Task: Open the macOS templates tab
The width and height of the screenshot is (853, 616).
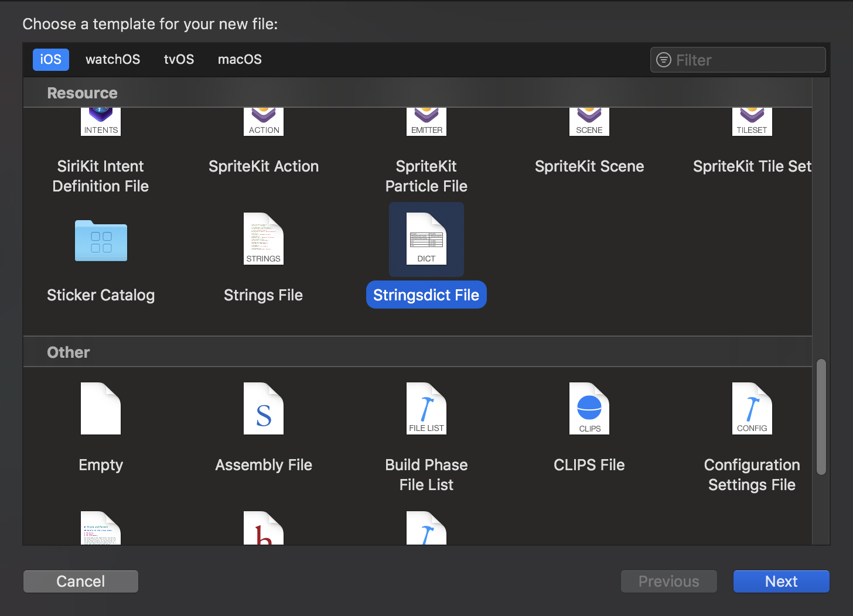Action: tap(240, 59)
